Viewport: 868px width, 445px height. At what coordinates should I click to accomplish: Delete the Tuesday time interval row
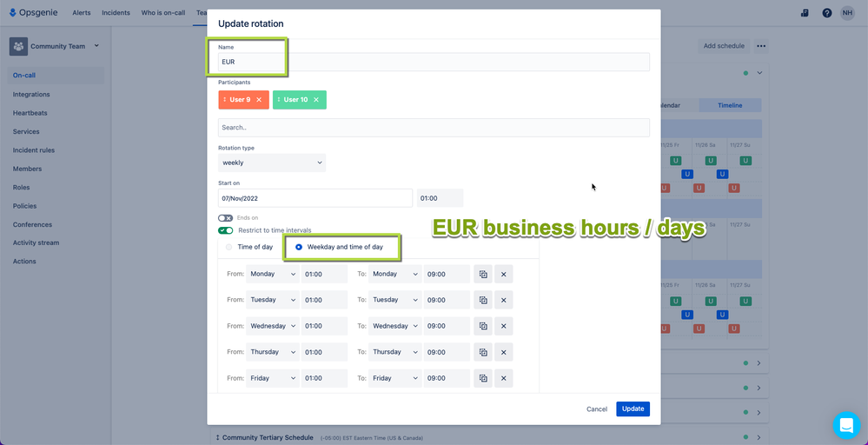(x=504, y=300)
